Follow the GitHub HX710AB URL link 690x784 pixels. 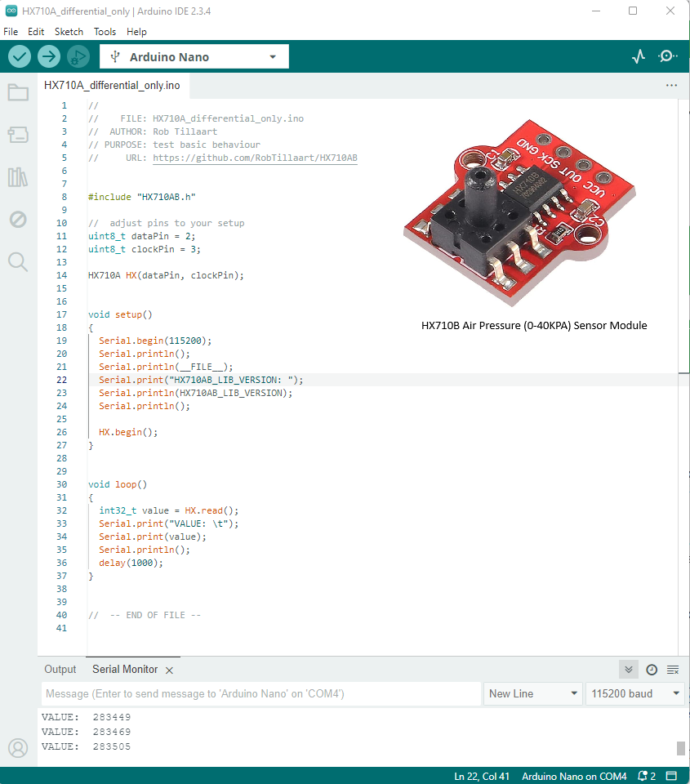point(255,158)
